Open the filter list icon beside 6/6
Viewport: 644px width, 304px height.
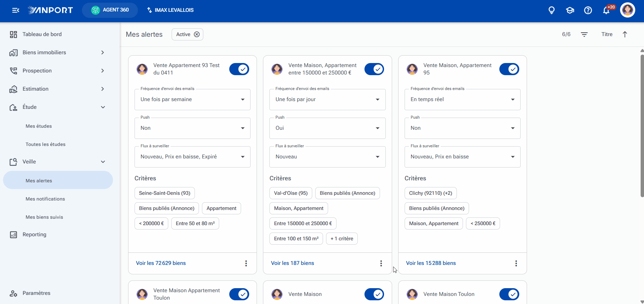coord(584,34)
